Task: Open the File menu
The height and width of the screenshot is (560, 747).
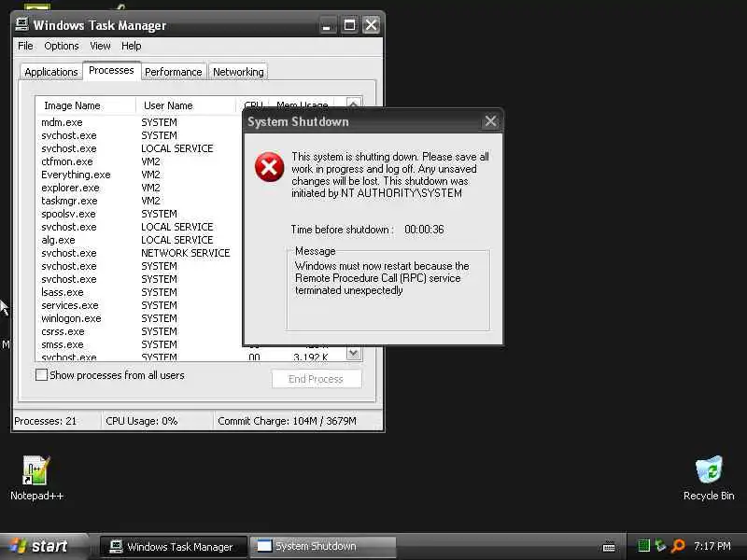Action: click(x=25, y=46)
